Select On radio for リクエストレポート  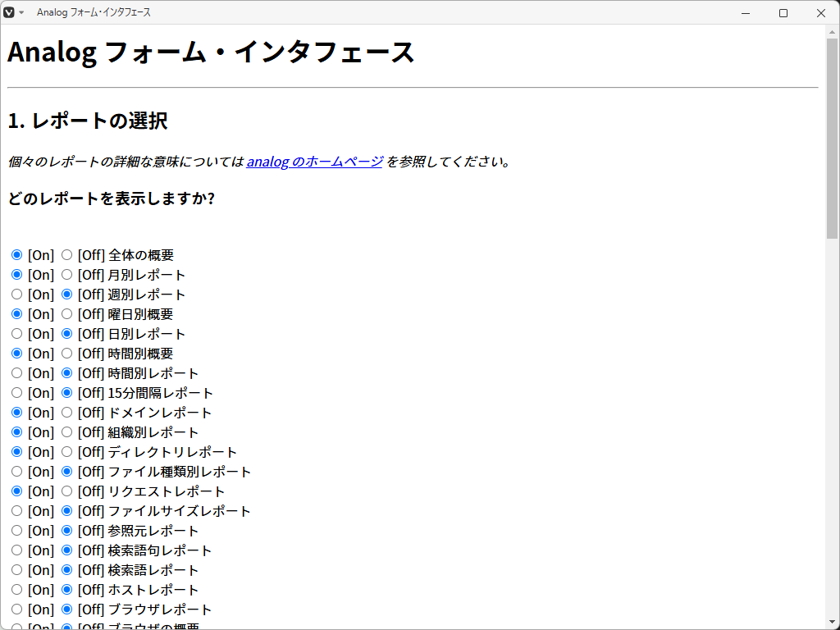pos(16,491)
